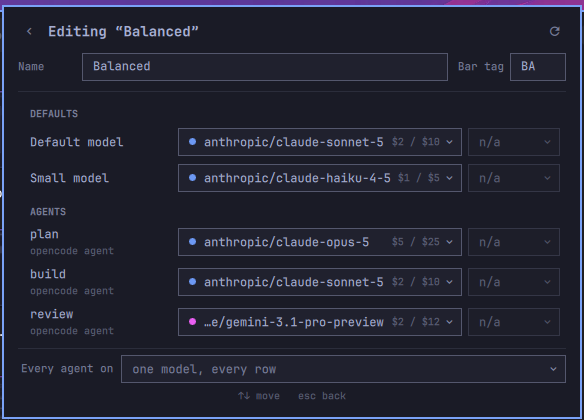Go back using the left chevron icon
This screenshot has height=420, width=584.
29,32
